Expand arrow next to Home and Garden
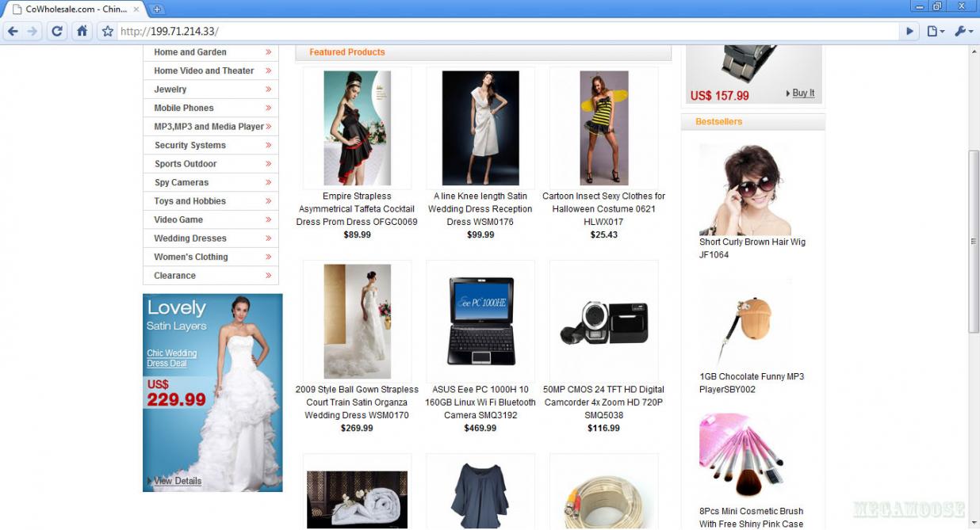The width and height of the screenshot is (980, 530). 269,52
